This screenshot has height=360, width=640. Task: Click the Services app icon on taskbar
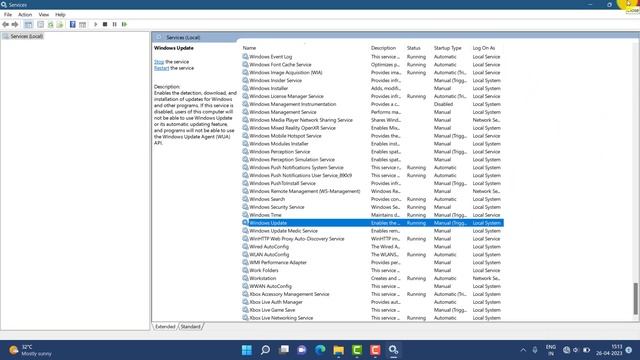tap(393, 350)
